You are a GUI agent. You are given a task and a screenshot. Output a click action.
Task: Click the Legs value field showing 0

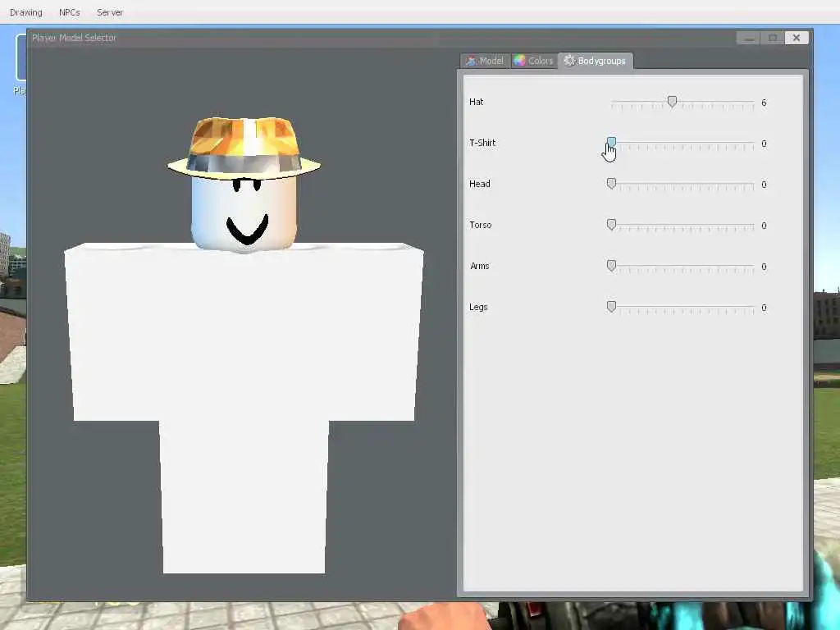point(764,308)
